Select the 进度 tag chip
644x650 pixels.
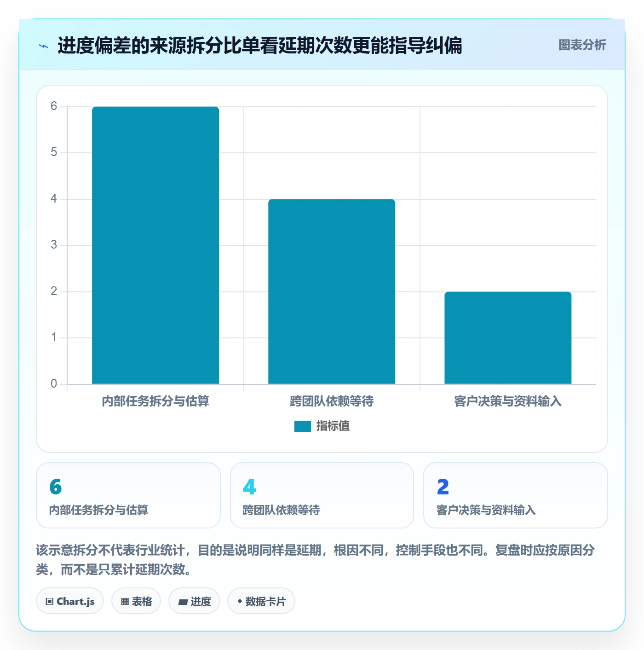pos(194,601)
